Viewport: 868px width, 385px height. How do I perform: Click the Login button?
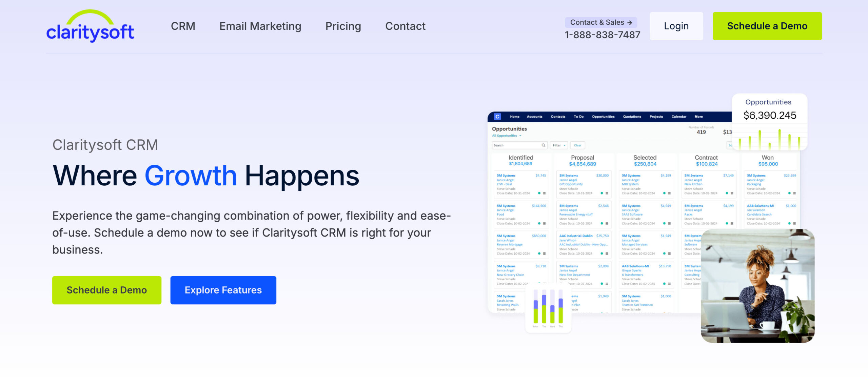(676, 26)
